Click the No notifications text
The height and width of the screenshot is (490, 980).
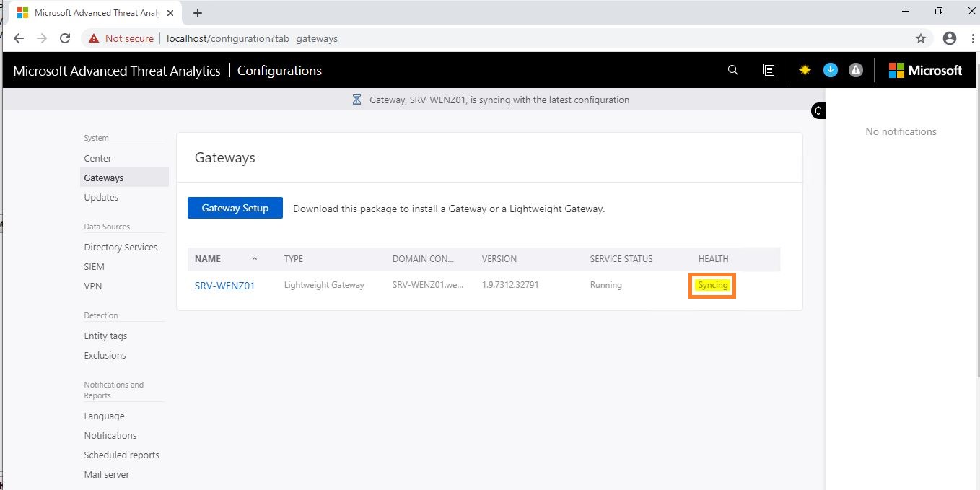pyautogui.click(x=901, y=131)
